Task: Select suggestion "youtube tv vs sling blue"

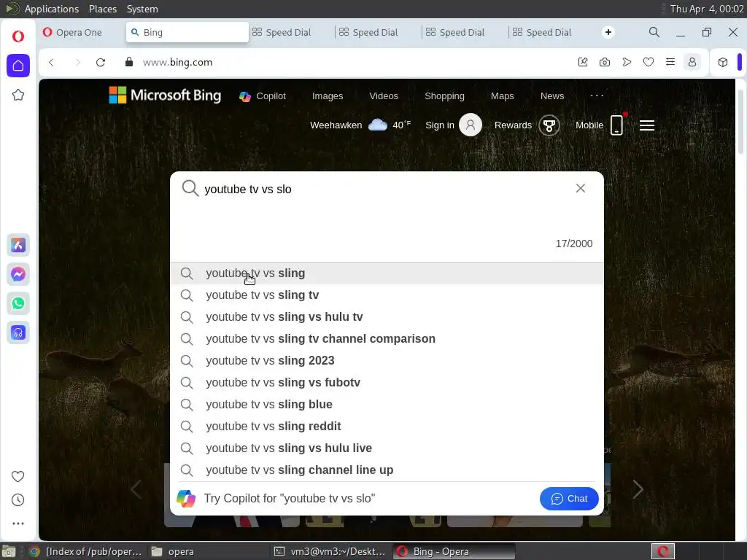Action: point(387,405)
